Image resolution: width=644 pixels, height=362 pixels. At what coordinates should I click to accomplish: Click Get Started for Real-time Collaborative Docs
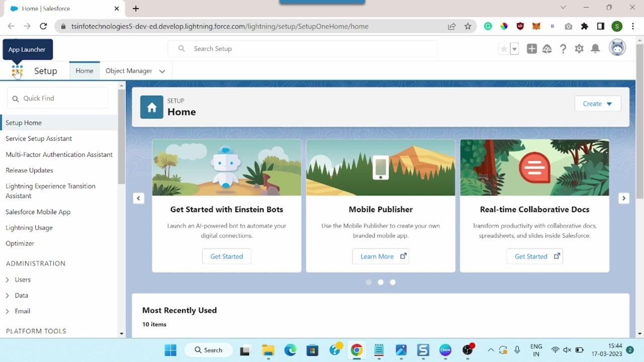(535, 256)
